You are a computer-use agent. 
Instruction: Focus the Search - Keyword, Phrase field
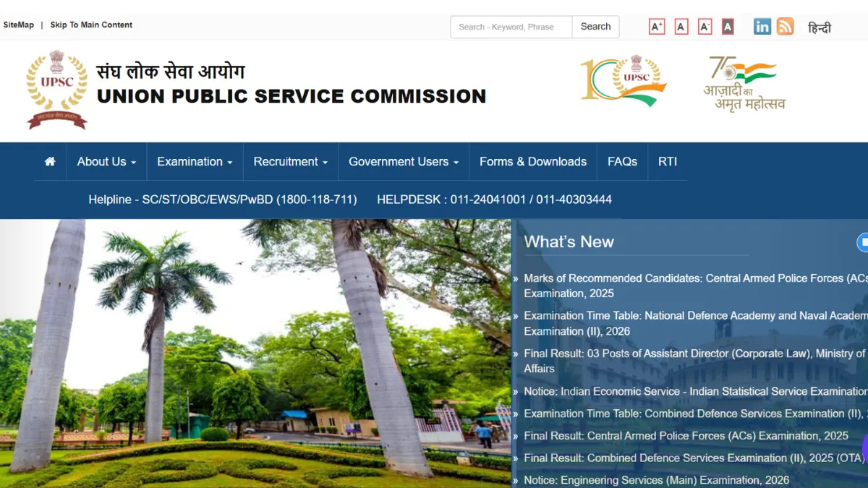coord(511,27)
